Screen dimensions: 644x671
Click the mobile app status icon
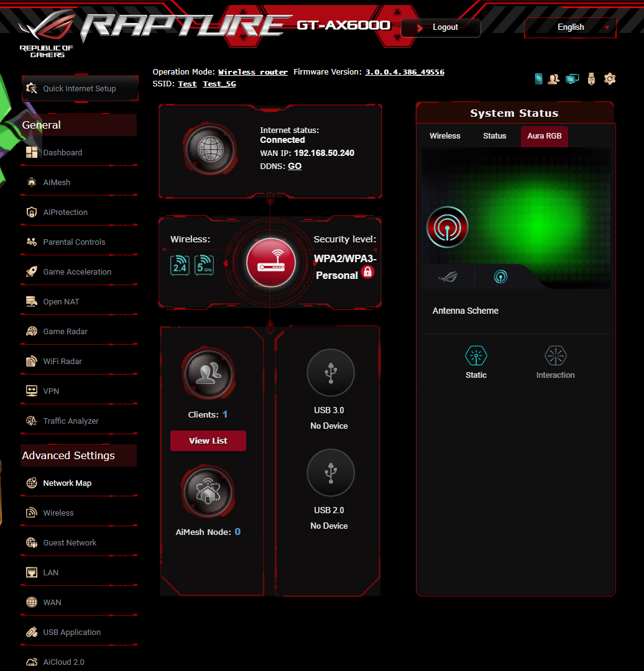pos(539,79)
